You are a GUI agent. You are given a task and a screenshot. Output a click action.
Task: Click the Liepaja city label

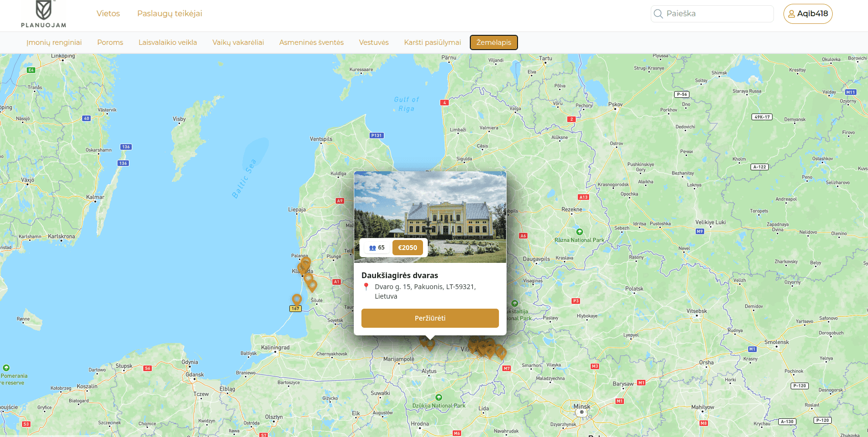[297, 209]
